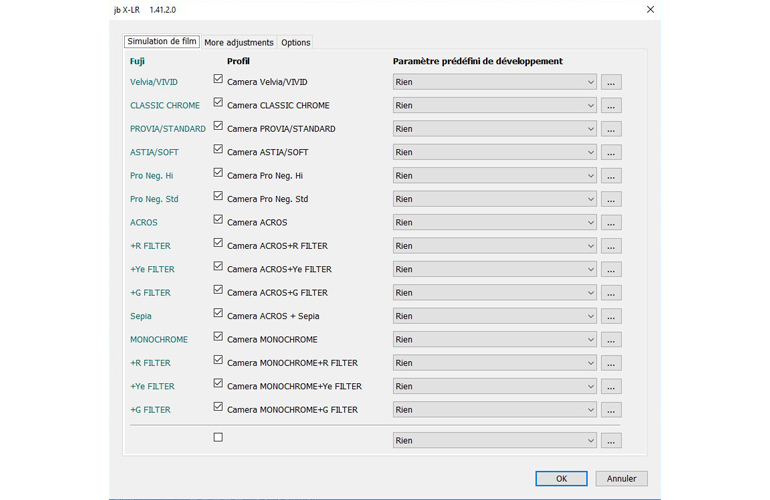Open '...' button for Camera MONOCHROME row
The image size is (770, 500).
coord(611,340)
